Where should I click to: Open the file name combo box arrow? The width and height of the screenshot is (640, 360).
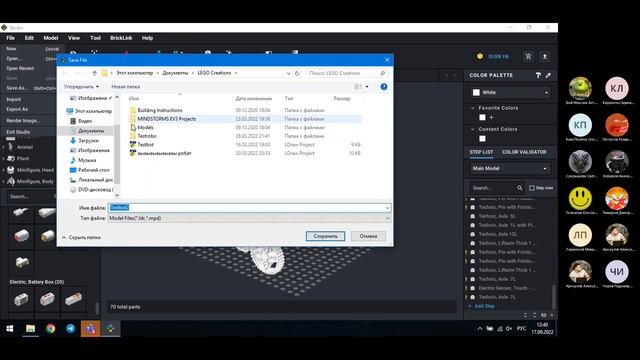pyautogui.click(x=387, y=208)
